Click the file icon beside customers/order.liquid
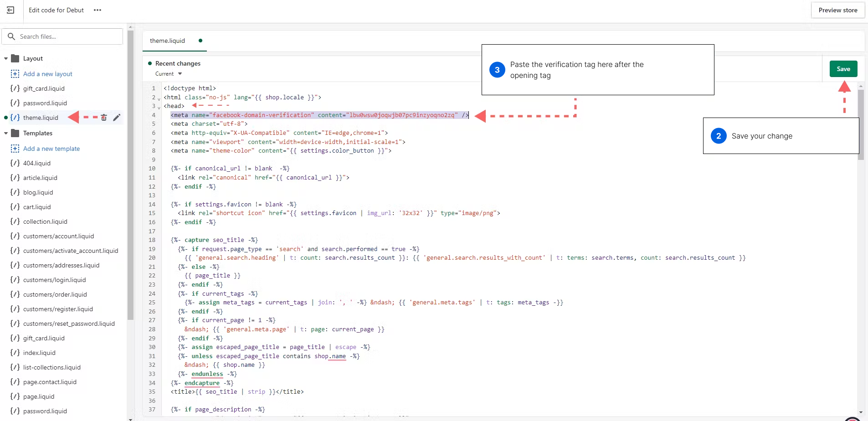The image size is (868, 421). [x=15, y=294]
